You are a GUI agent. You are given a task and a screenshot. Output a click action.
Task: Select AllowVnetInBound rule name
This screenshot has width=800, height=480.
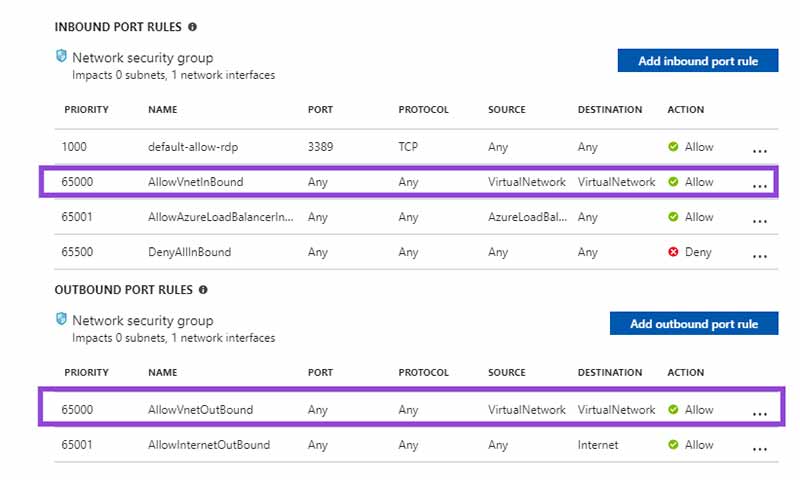pos(195,182)
